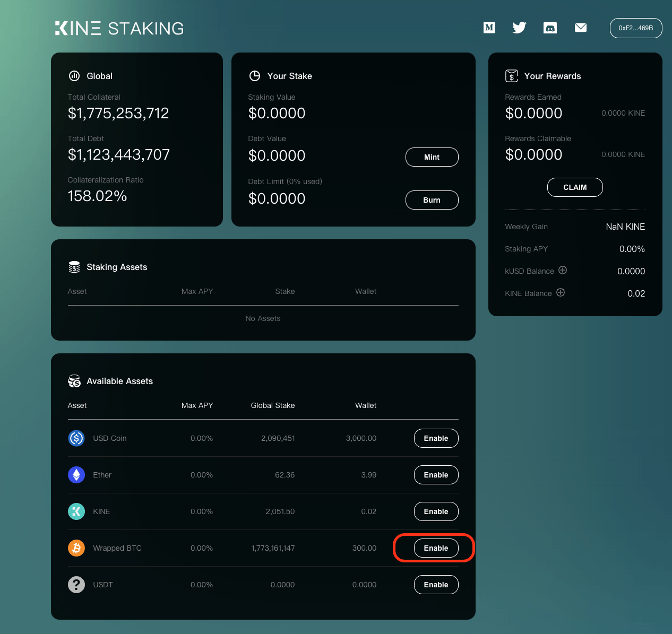Image resolution: width=672 pixels, height=634 pixels.
Task: Click the Available Assets coins icon
Action: (74, 381)
